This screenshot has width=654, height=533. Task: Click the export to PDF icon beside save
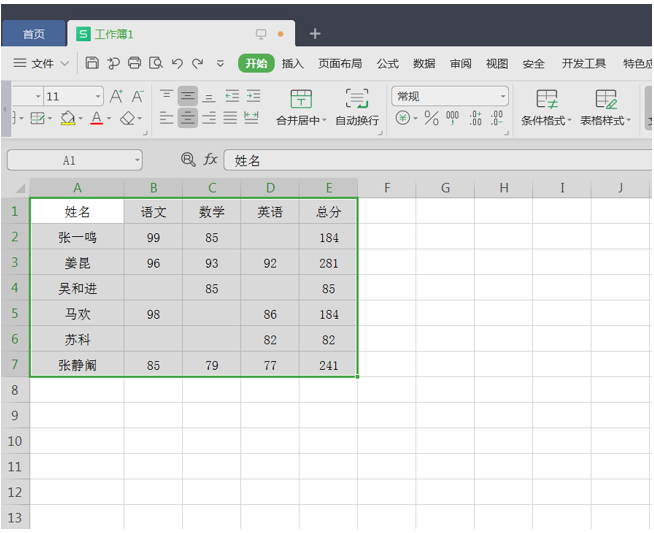coord(113,63)
